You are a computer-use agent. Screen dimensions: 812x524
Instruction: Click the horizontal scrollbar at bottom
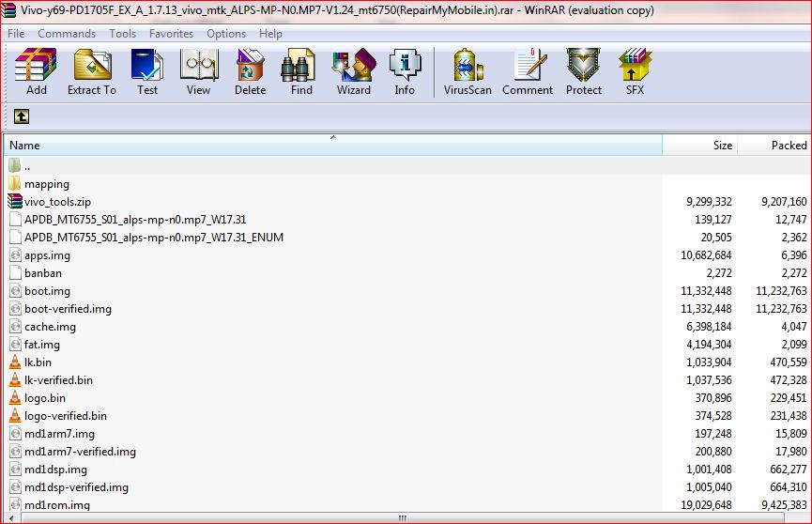click(404, 517)
